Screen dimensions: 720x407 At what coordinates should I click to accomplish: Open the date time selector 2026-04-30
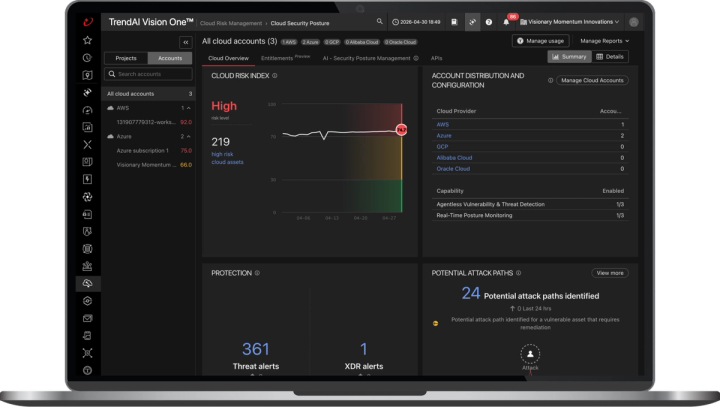pos(416,22)
